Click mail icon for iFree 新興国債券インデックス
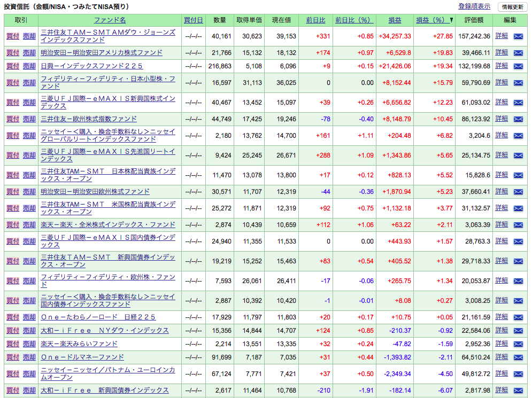This screenshot has height=398, width=532. coord(518,391)
